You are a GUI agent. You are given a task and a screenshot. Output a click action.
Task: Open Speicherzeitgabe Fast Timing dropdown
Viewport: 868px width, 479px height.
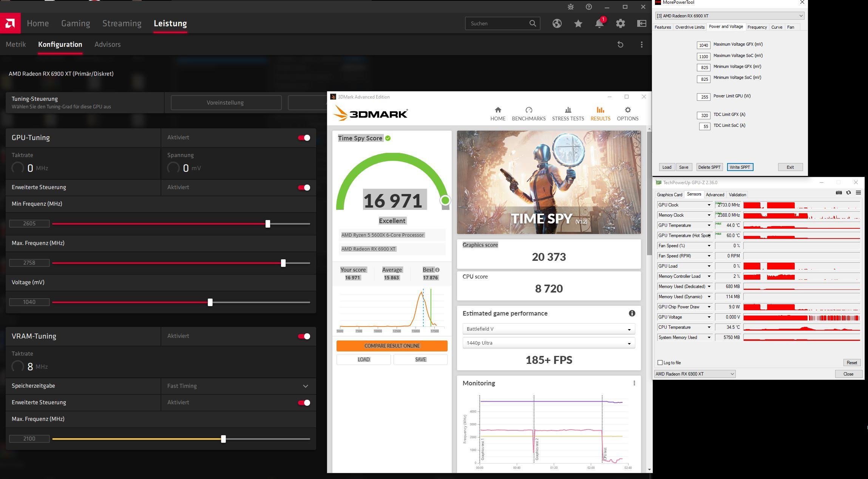point(238,386)
